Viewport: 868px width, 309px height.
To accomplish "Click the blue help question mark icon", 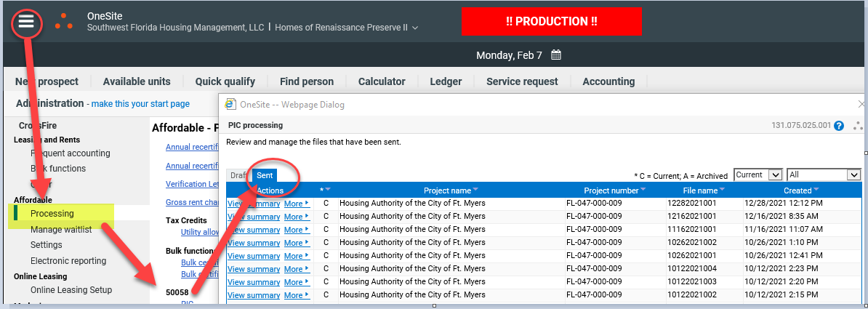I will click(x=839, y=126).
